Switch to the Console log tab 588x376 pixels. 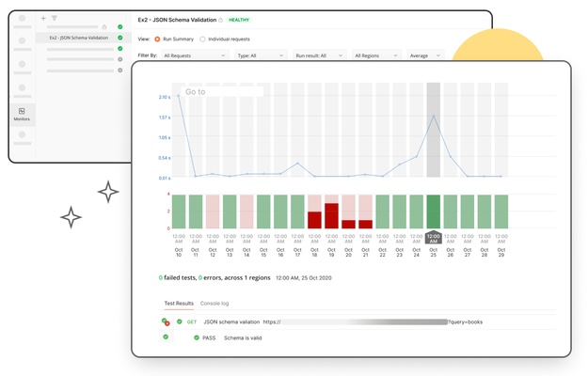click(x=215, y=304)
